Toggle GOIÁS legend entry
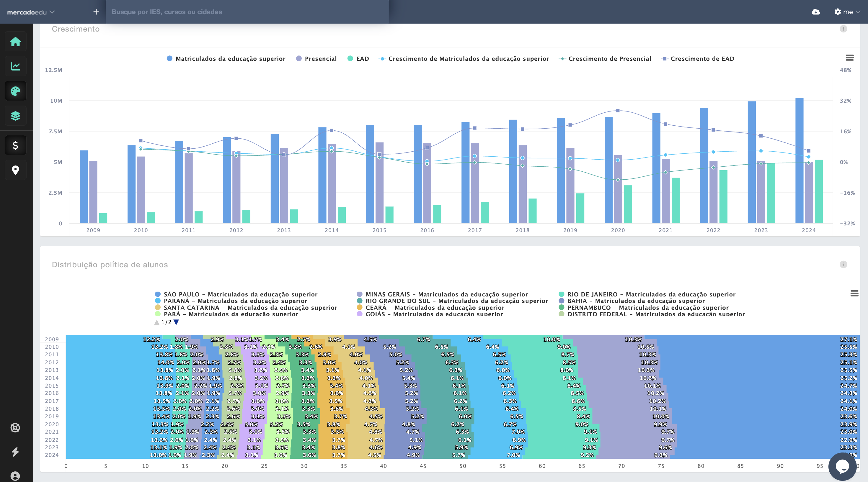Viewport: 868px width, 482px height. coord(430,314)
